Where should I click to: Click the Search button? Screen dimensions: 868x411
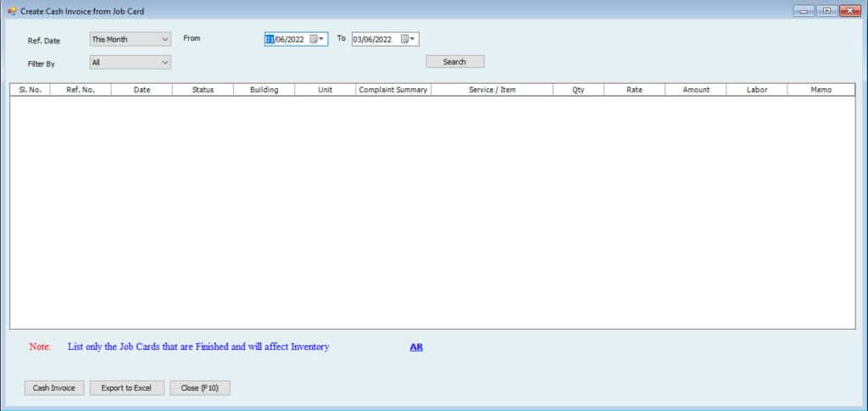pos(454,62)
